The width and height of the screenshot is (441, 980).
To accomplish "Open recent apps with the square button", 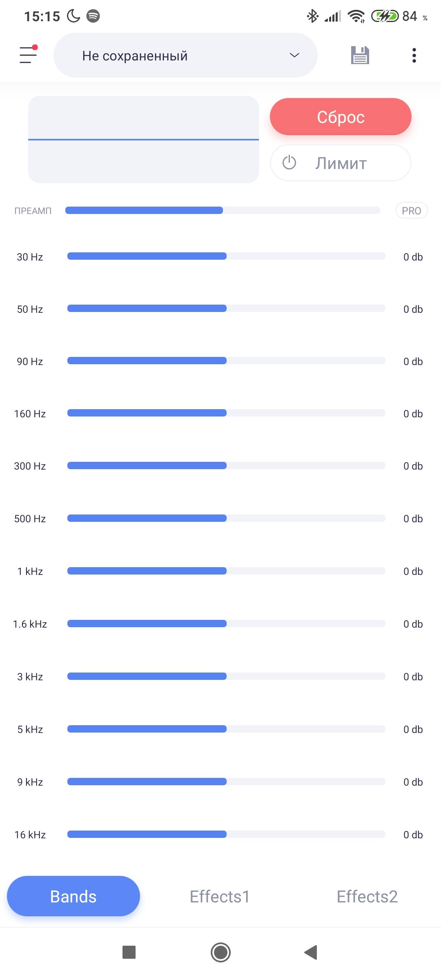I will click(129, 952).
